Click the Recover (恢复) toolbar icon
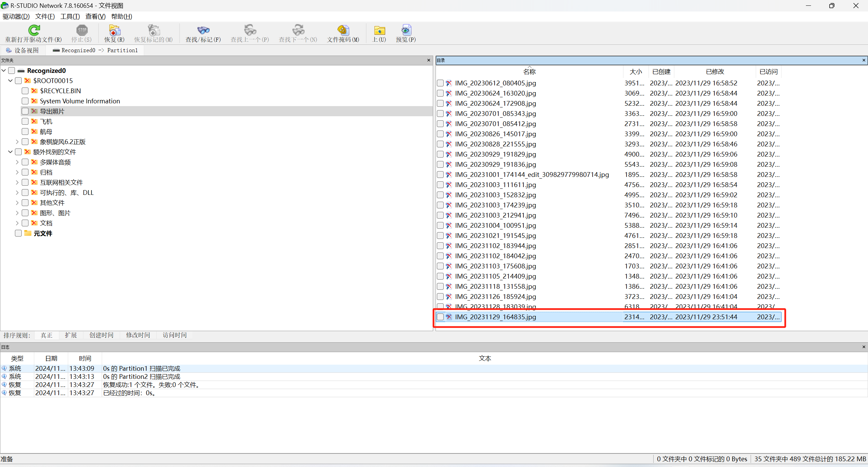 click(115, 30)
